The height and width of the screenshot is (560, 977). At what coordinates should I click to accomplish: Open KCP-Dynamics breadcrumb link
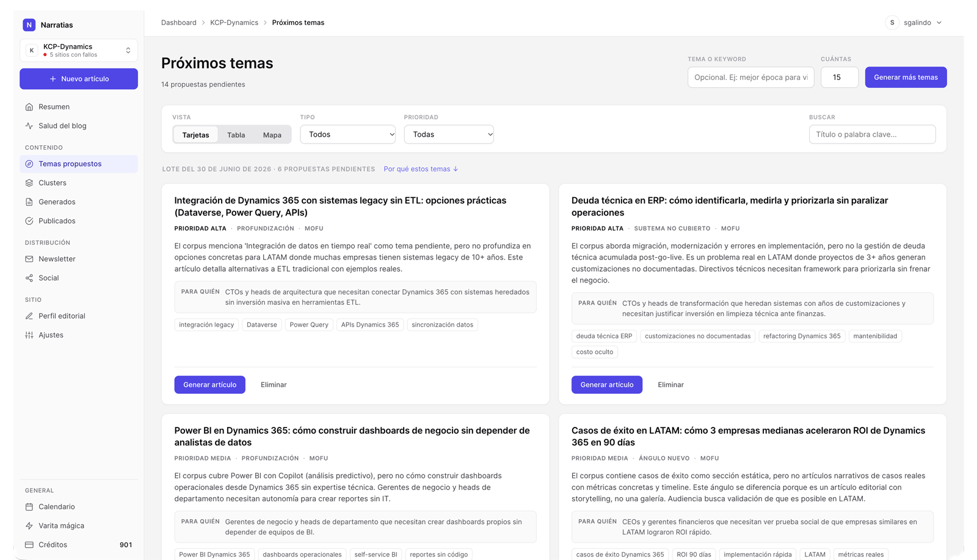click(234, 23)
